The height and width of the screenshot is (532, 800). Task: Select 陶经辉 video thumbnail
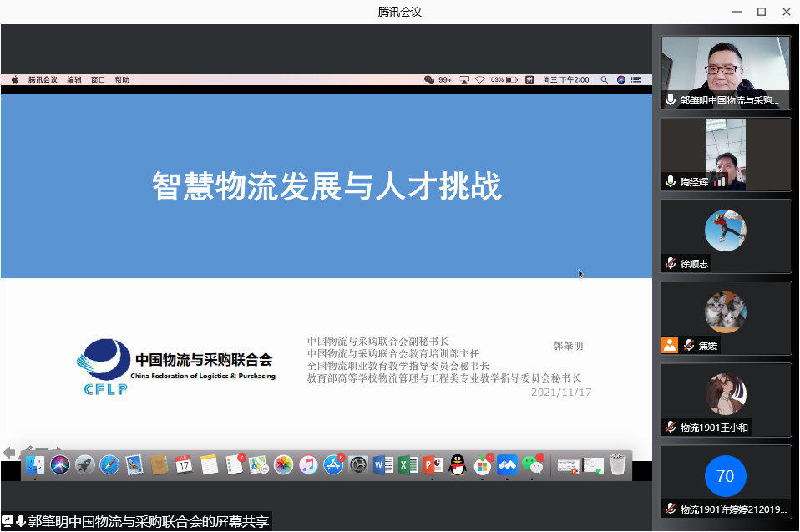tap(725, 154)
